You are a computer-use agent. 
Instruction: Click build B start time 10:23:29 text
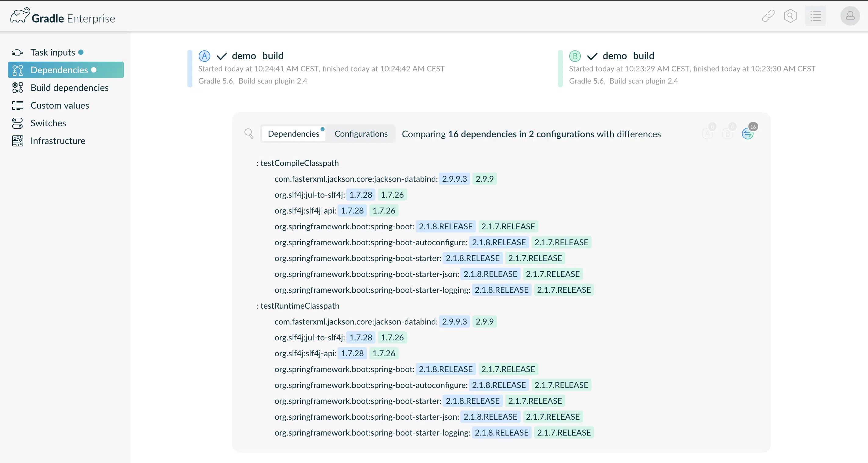click(x=629, y=69)
